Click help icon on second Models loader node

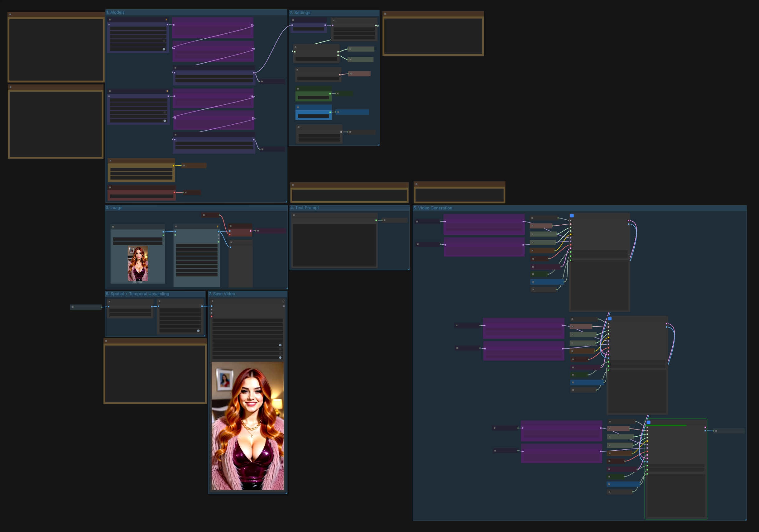pos(167,91)
